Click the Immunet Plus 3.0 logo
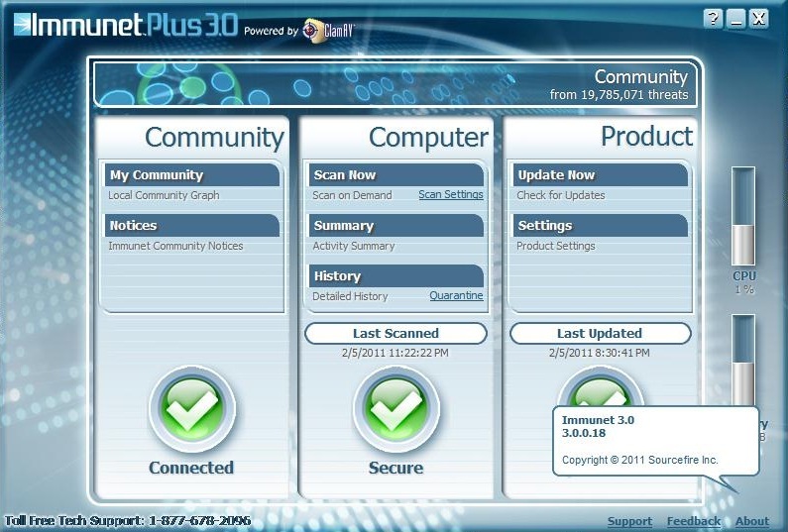Image resolution: width=788 pixels, height=532 pixels. coord(126,25)
